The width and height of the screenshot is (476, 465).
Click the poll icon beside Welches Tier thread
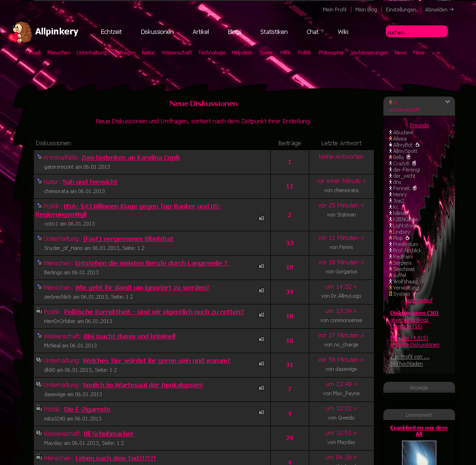tap(39, 360)
